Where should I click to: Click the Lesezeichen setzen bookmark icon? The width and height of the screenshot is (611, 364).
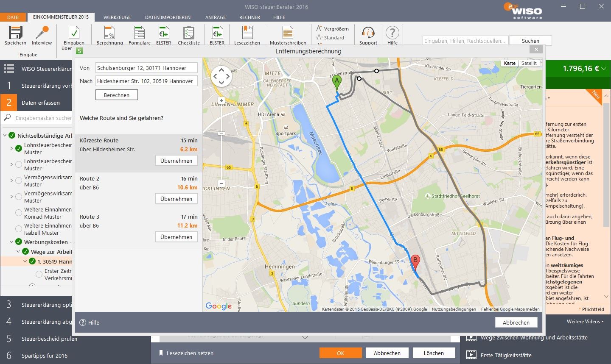pyautogui.click(x=161, y=353)
